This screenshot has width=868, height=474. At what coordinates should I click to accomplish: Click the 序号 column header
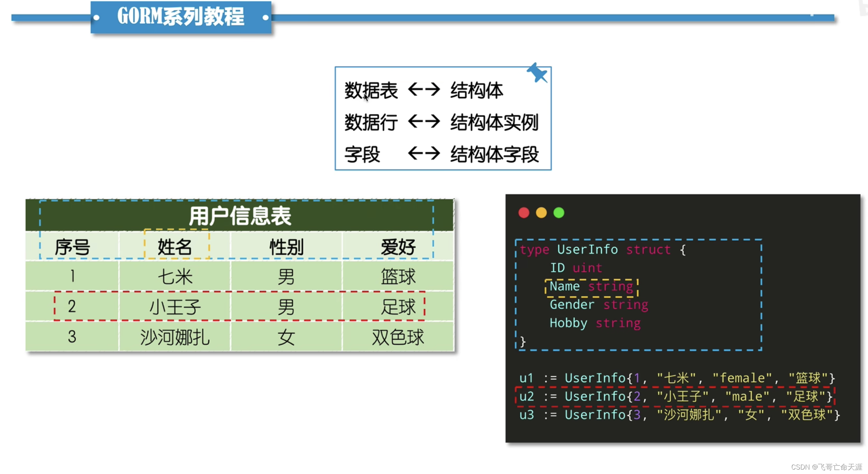pyautogui.click(x=72, y=247)
